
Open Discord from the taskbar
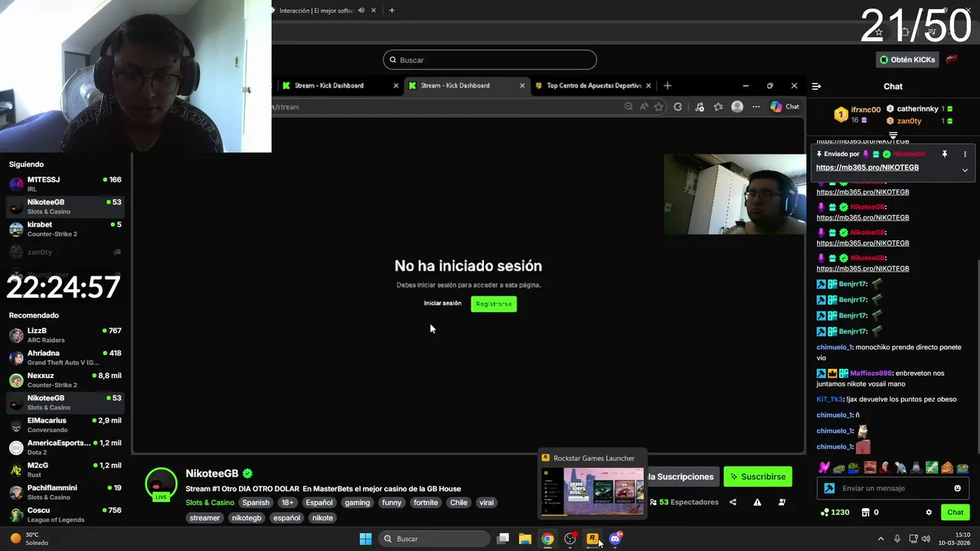click(615, 539)
